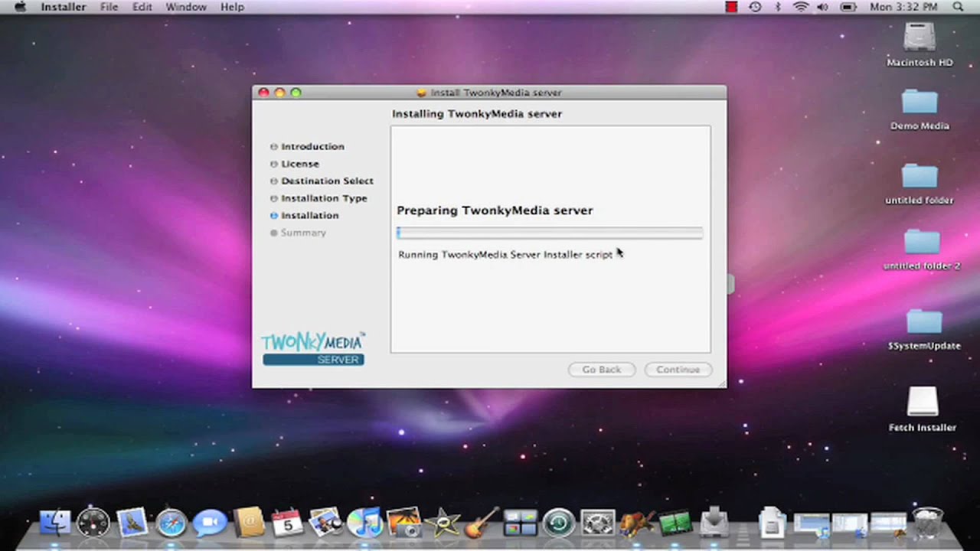This screenshot has height=551, width=980.
Task: Select the $SystemUpdate folder on desktop
Action: pyautogui.click(x=924, y=330)
